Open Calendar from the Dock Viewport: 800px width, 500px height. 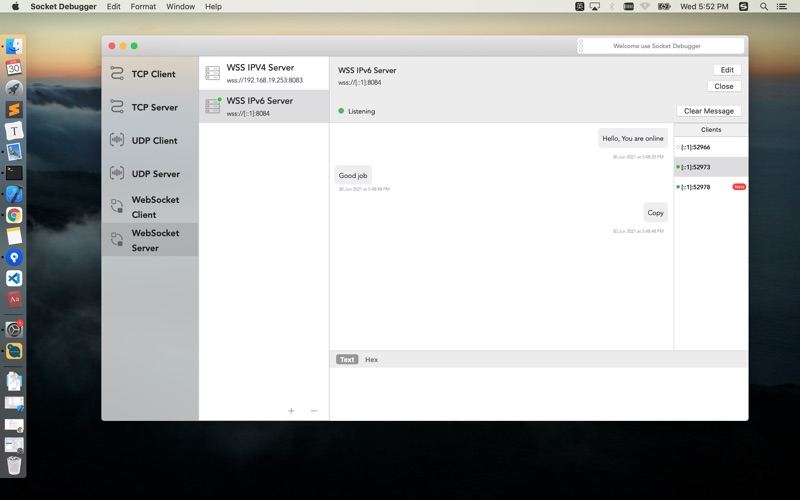(x=14, y=67)
